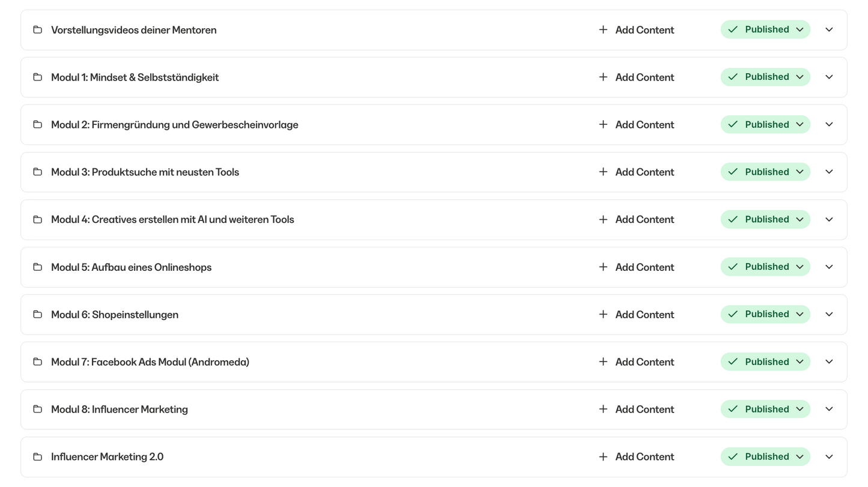Image resolution: width=868 pixels, height=487 pixels.
Task: Click folder icon beside Vorstellungsvideos deiner Mentoren
Action: tap(37, 29)
